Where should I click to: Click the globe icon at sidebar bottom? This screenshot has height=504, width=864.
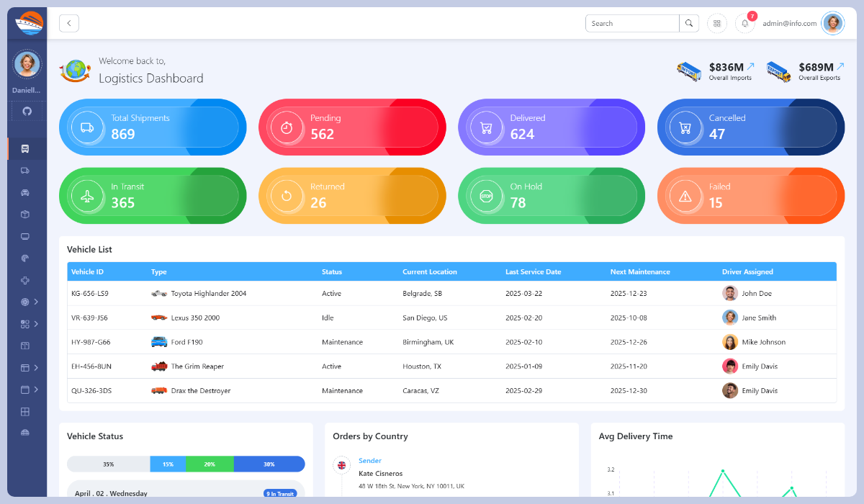[27, 433]
